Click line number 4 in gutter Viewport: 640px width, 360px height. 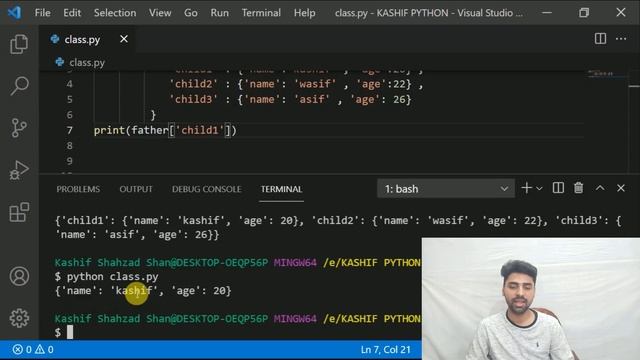point(69,84)
